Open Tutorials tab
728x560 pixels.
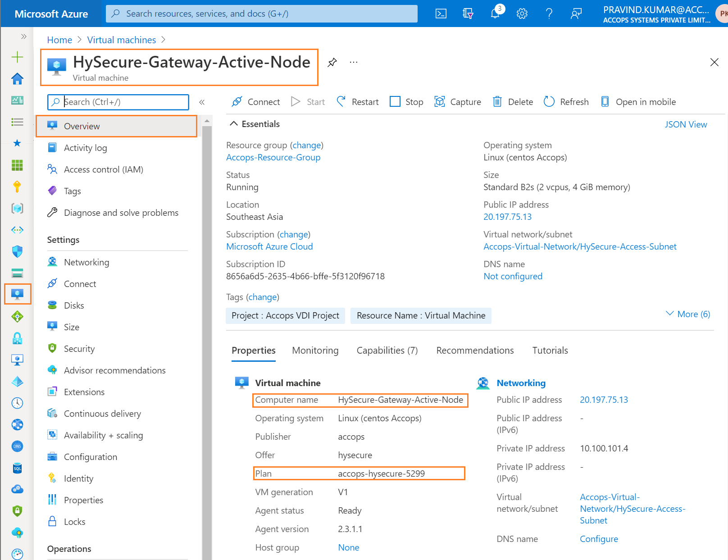coord(550,351)
